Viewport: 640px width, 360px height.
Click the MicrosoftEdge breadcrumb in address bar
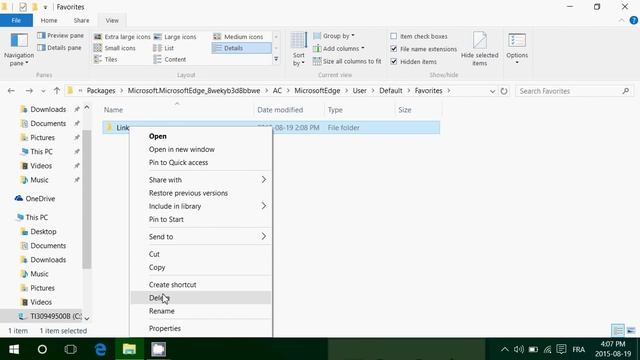317,91
